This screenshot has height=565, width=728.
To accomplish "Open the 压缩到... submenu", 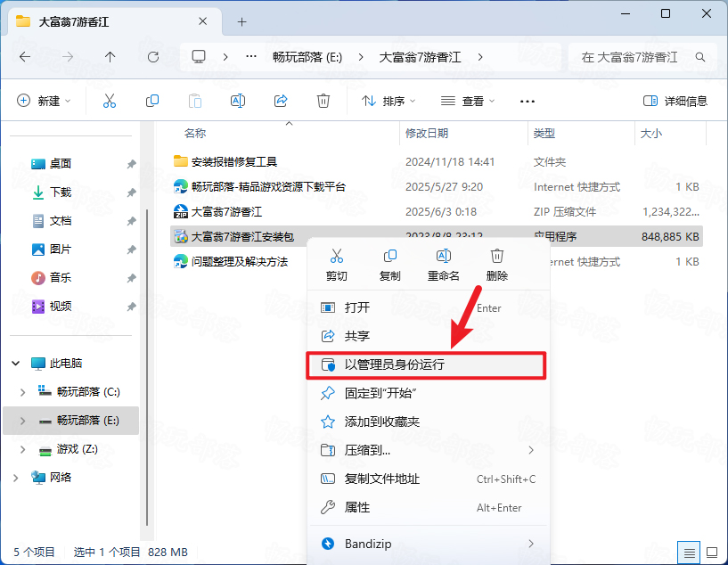I will pos(428,450).
